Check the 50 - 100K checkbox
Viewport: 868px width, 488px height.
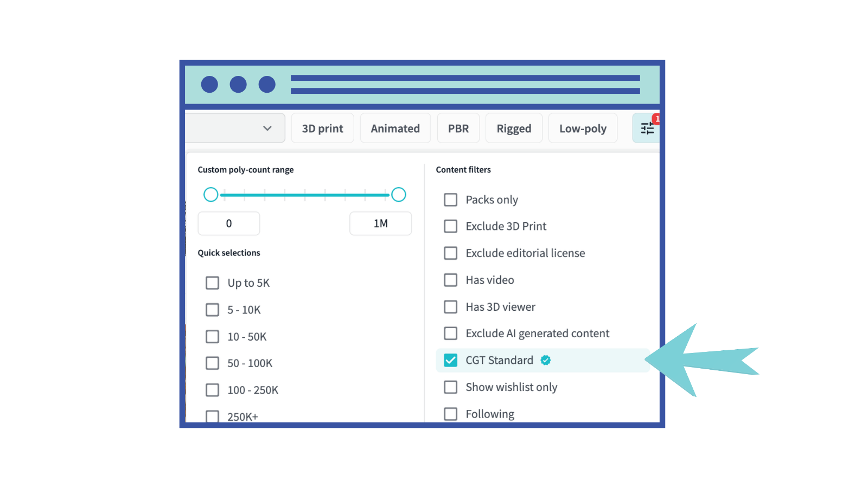coord(213,363)
